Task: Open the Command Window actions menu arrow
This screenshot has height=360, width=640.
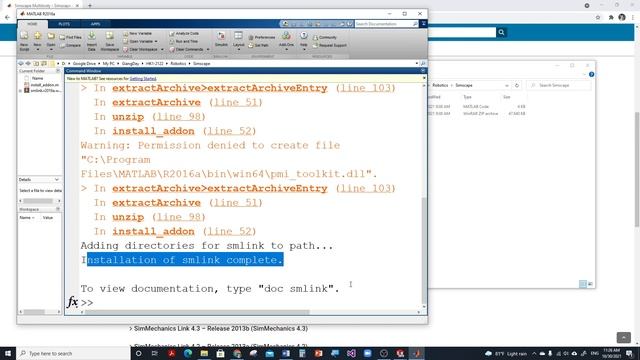Action: [x=423, y=71]
